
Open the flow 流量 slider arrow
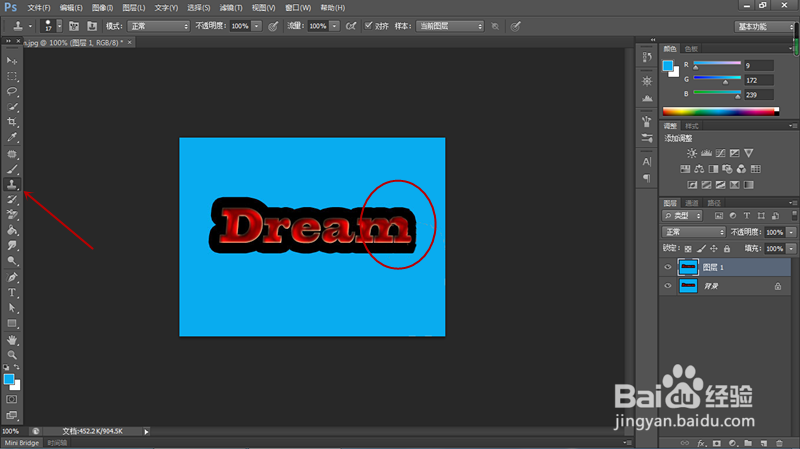[334, 26]
